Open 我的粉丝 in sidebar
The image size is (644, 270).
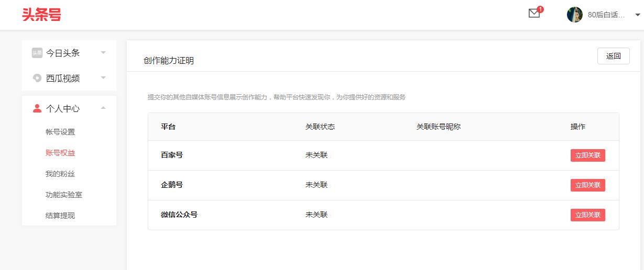[x=60, y=174]
